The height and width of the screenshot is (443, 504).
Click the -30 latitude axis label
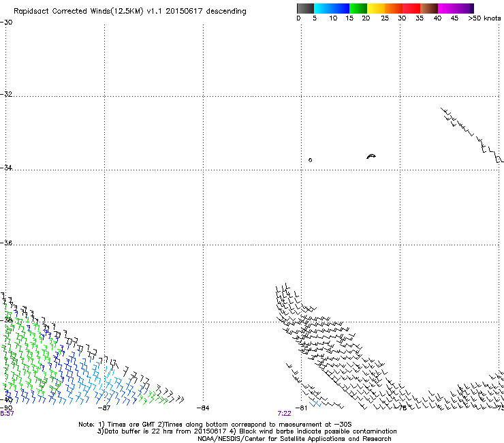point(6,22)
